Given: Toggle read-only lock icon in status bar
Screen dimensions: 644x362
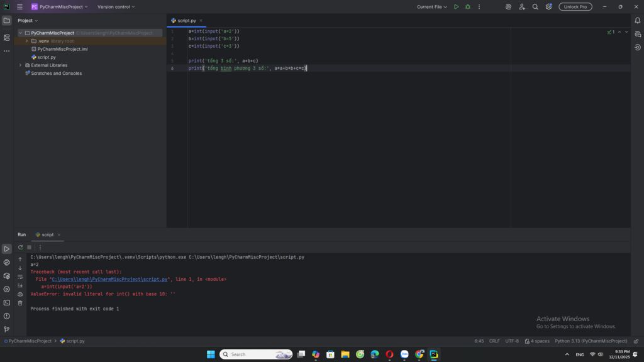Looking at the screenshot, I should click(x=636, y=341).
